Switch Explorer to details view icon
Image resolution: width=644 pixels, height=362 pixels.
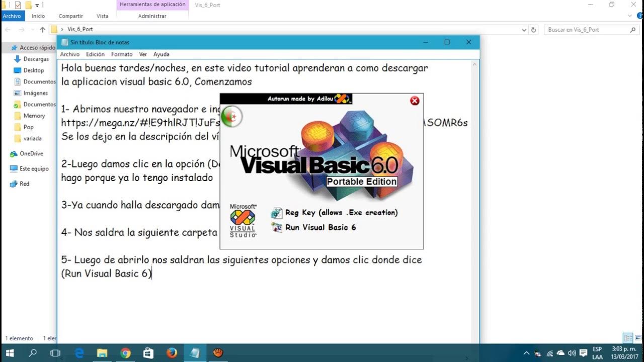pyautogui.click(x=628, y=338)
